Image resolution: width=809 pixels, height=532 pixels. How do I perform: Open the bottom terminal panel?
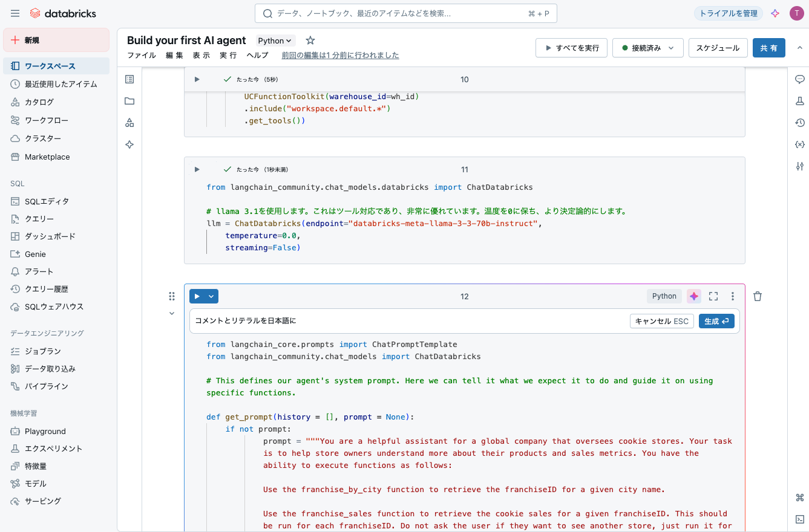[800, 519]
